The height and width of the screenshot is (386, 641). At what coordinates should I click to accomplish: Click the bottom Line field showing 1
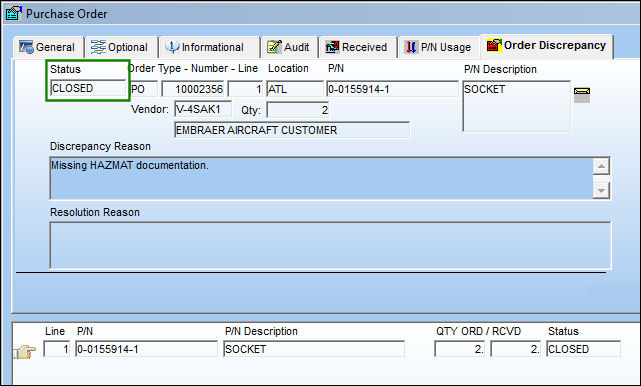(57, 349)
